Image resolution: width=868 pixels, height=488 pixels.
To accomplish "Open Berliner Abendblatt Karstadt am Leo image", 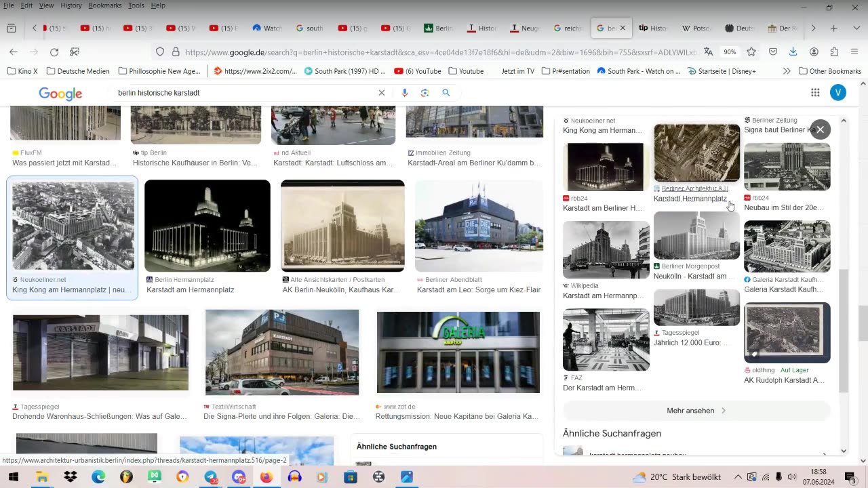I will point(479,226).
